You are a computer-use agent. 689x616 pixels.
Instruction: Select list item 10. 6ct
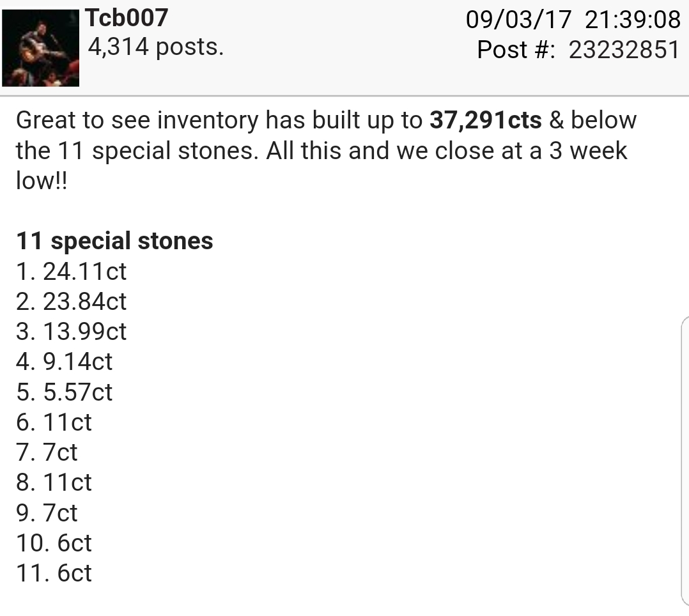coord(54,543)
